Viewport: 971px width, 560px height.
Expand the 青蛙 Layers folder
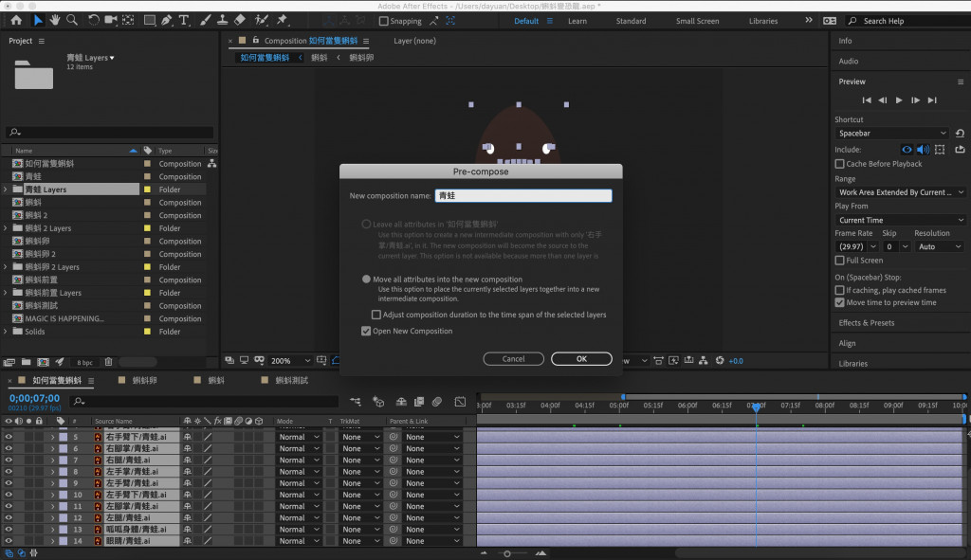(7, 190)
